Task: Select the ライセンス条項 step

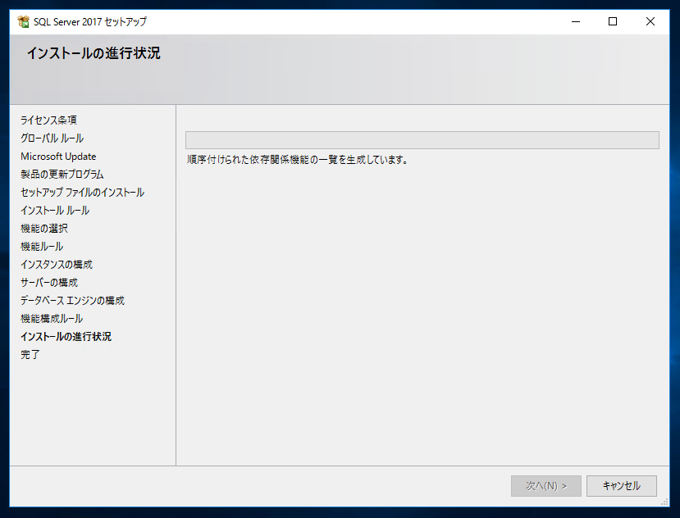Action: pyautogui.click(x=49, y=120)
